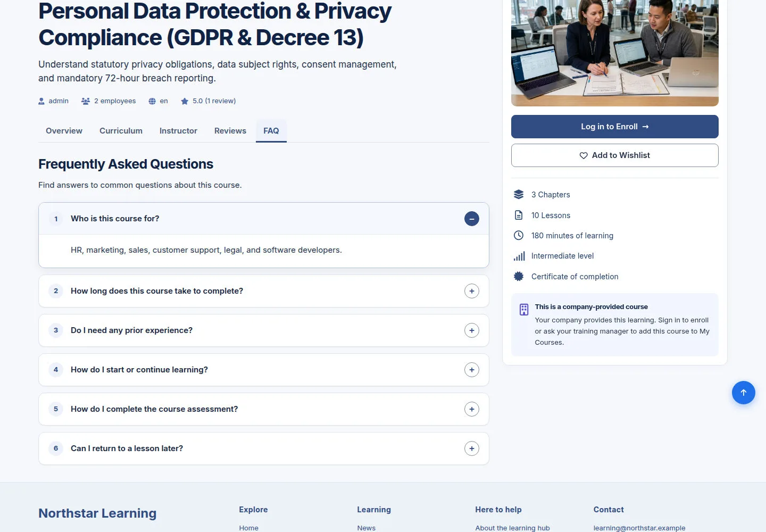Switch to the Overview tab
The width and height of the screenshot is (766, 532).
(64, 131)
